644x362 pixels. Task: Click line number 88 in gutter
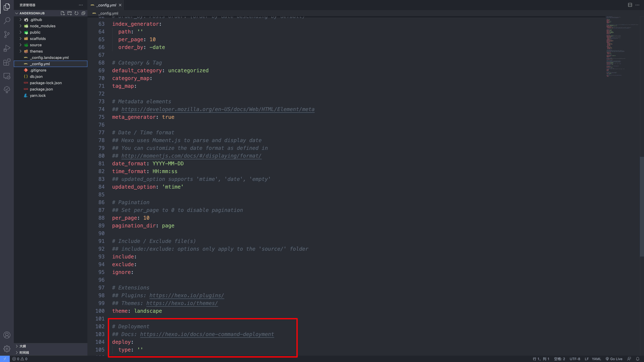(101, 218)
